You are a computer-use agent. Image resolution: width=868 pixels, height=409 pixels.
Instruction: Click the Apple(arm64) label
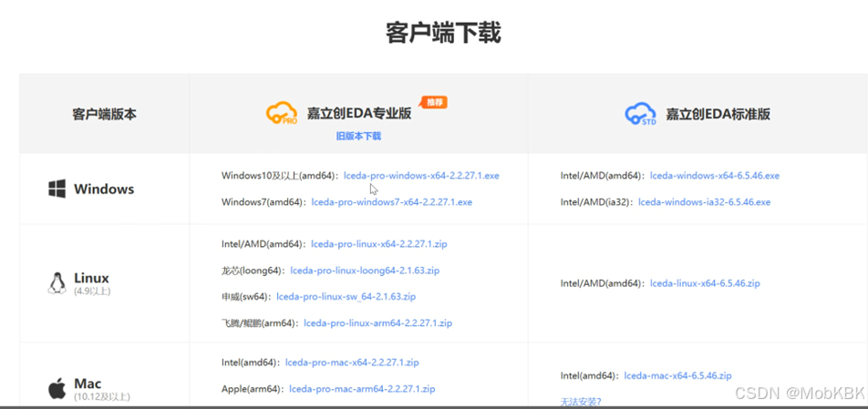pyautogui.click(x=252, y=389)
